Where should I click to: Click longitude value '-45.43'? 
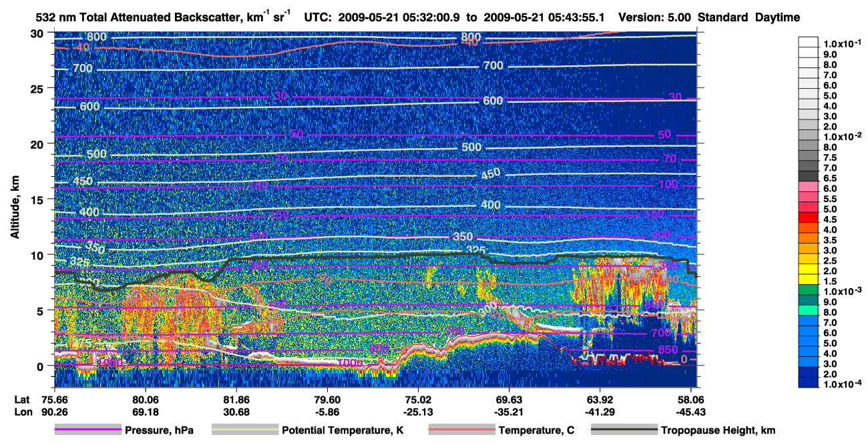(x=690, y=411)
